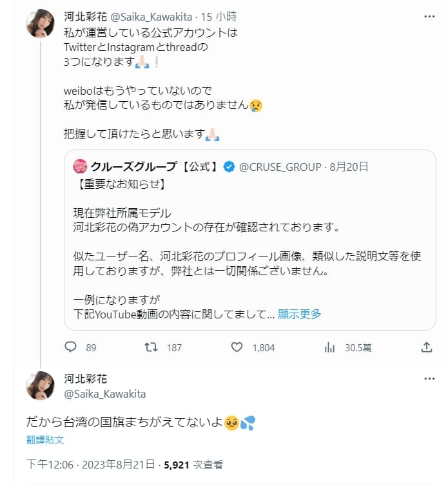Click the クルーズグループ logo avatar

pyautogui.click(x=81, y=167)
